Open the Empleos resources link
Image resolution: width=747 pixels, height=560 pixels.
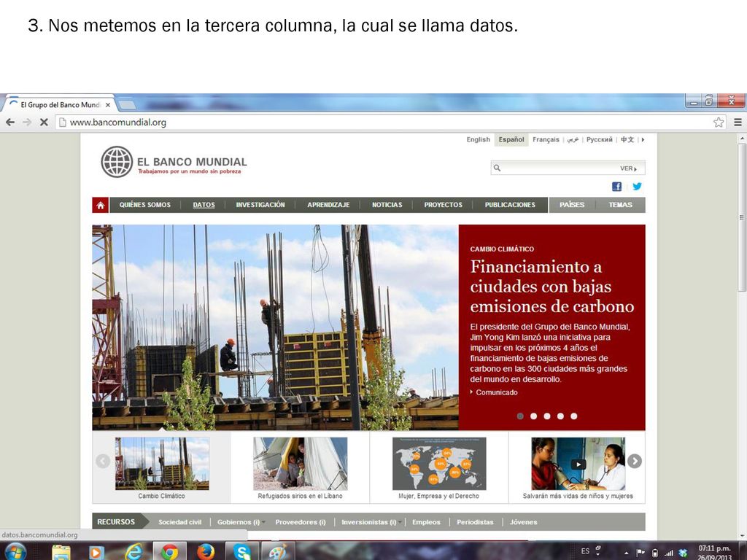point(426,522)
